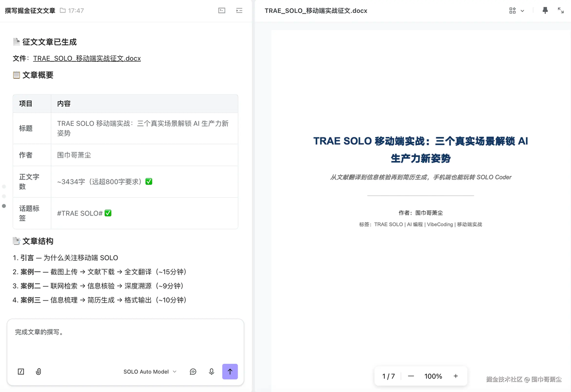Viewport: 571px width, 392px height.
Task: Click the document main title TRAE SOLO 移动端实战
Action: (x=421, y=150)
